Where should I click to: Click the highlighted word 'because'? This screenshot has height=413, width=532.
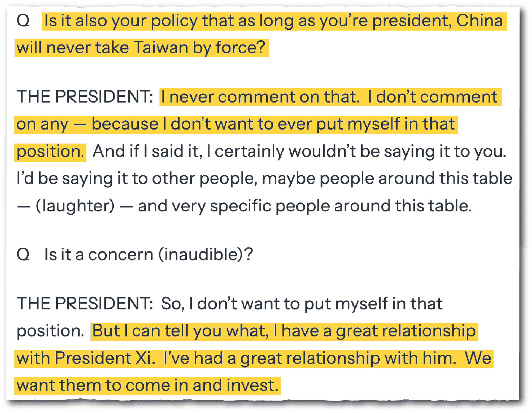(x=125, y=124)
